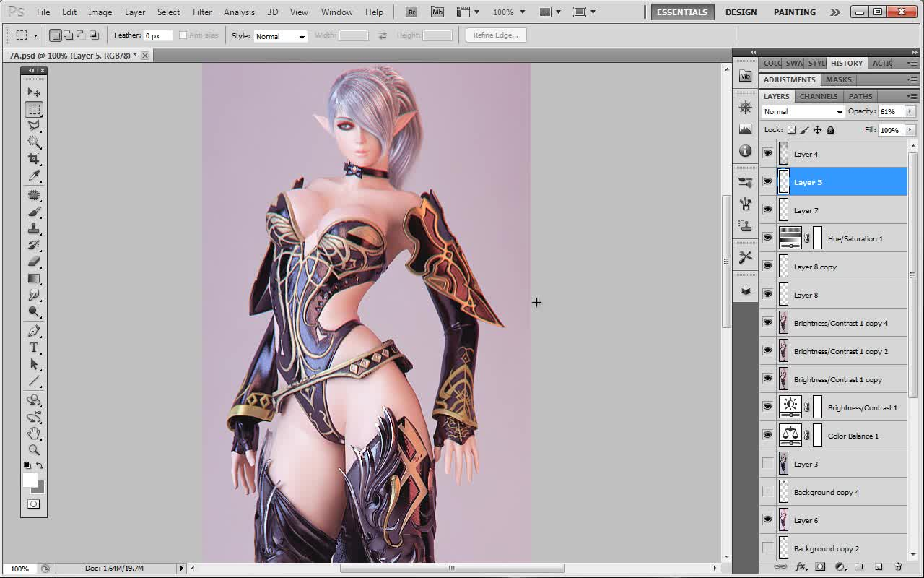Add a layer style via fx icon
This screenshot has height=578, width=924.
pyautogui.click(x=801, y=567)
